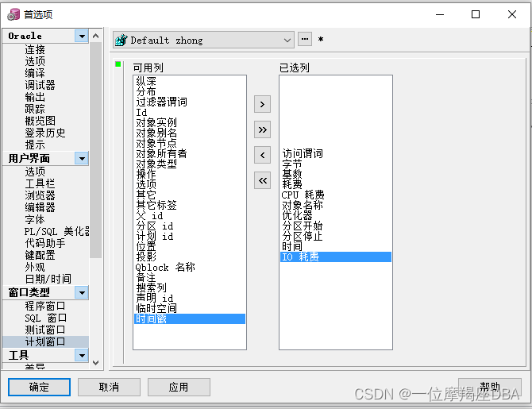Open the 连接 preferences page
Screen dimensions: 532x409
point(35,49)
